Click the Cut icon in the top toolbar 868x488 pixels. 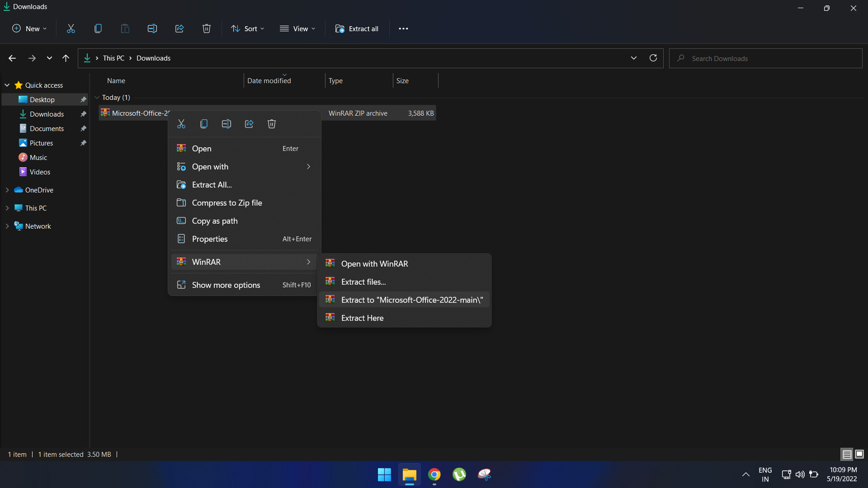coord(71,28)
